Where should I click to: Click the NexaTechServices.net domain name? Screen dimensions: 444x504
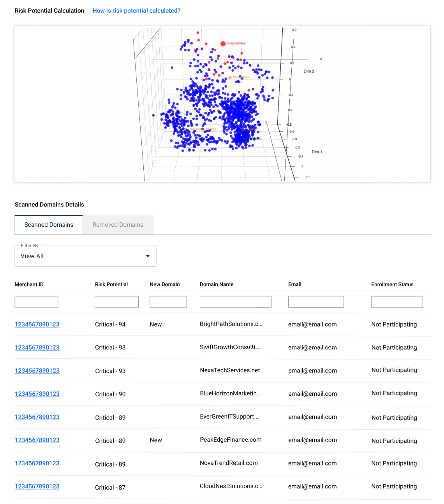[230, 370]
